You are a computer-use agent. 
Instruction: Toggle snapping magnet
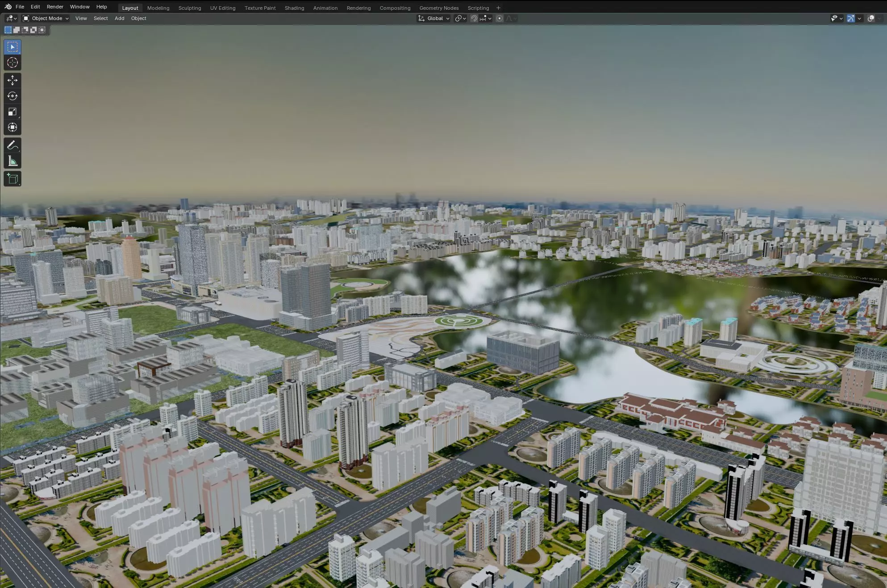[474, 18]
